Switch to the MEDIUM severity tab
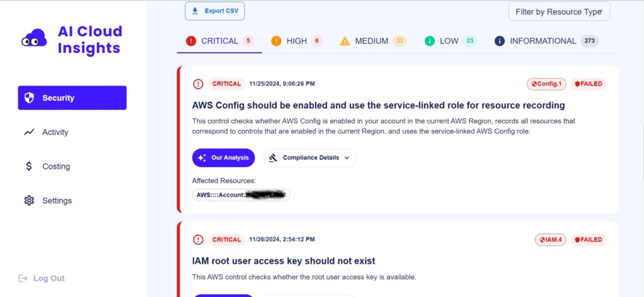This screenshot has height=297, width=644. pyautogui.click(x=374, y=41)
